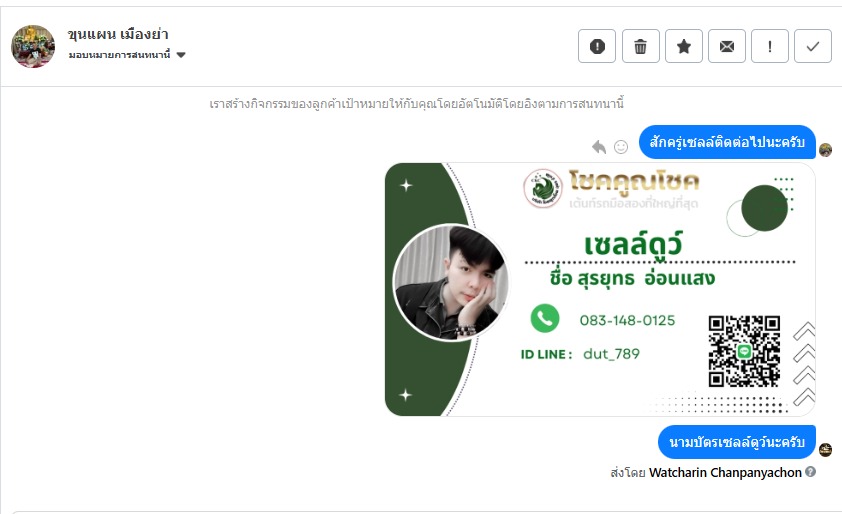The width and height of the screenshot is (842, 514).
Task: Delete the conversation using trash icon
Action: click(x=641, y=46)
